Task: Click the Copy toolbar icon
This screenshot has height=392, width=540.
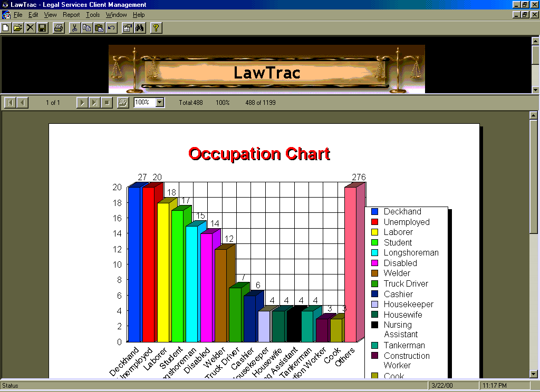Action: coord(87,28)
